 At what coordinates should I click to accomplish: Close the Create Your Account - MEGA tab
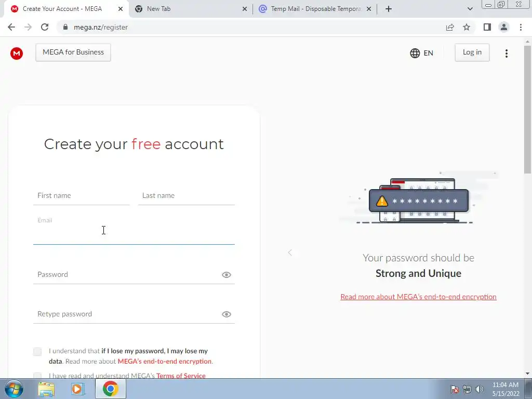pos(121,9)
